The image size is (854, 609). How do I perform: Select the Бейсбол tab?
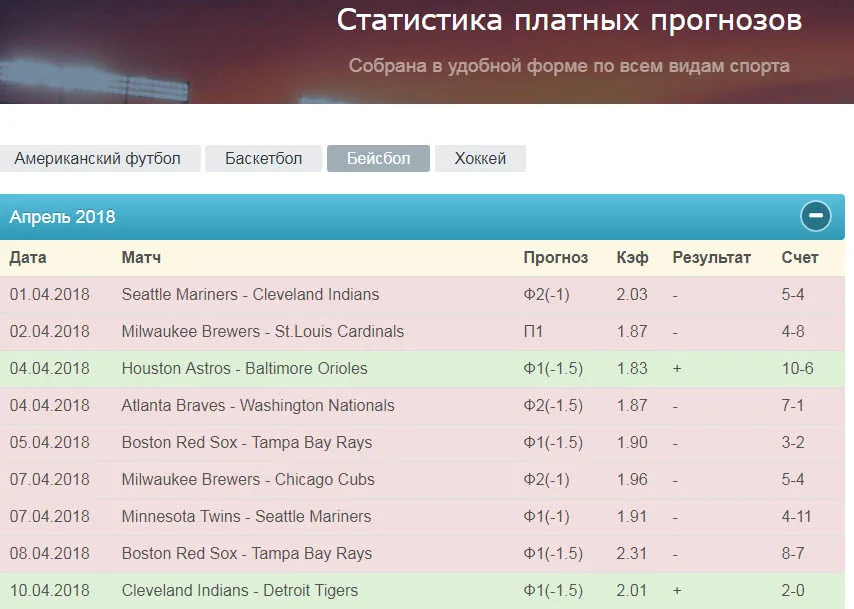click(x=379, y=159)
